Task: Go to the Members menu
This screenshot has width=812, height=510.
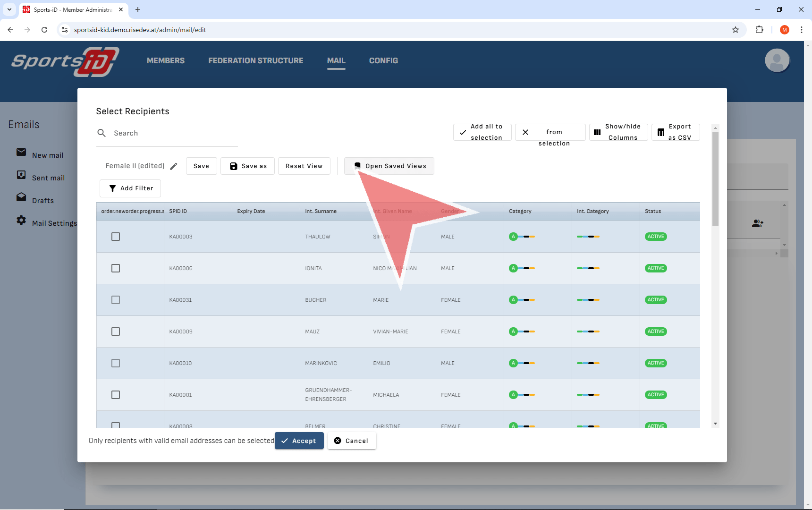Action: point(166,60)
